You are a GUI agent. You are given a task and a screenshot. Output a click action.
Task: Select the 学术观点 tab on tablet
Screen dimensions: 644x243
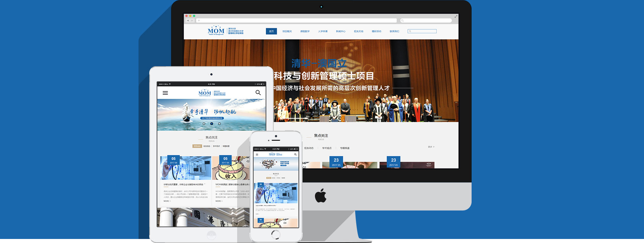pyautogui.click(x=216, y=146)
